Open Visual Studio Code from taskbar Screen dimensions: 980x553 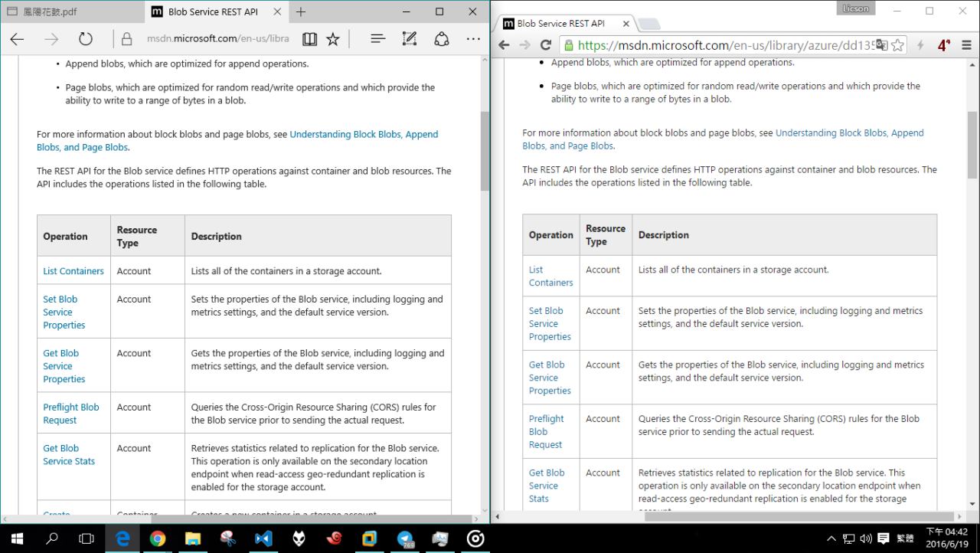(x=263, y=538)
